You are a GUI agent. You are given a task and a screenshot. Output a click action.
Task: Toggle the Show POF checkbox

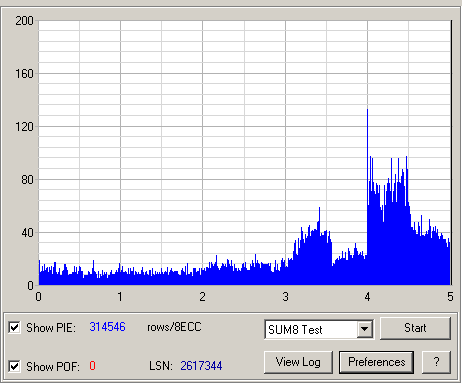[x=14, y=366]
